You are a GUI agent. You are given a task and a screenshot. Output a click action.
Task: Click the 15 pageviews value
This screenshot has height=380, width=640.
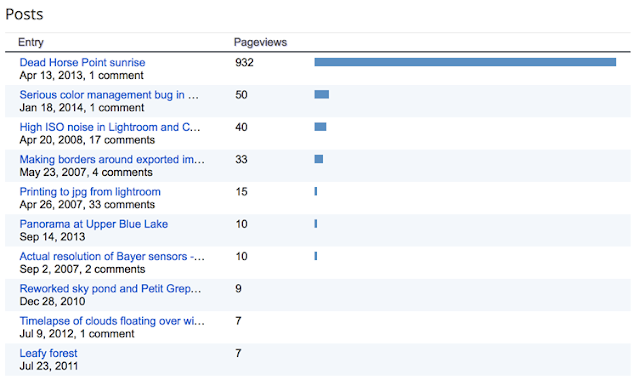coord(241,191)
